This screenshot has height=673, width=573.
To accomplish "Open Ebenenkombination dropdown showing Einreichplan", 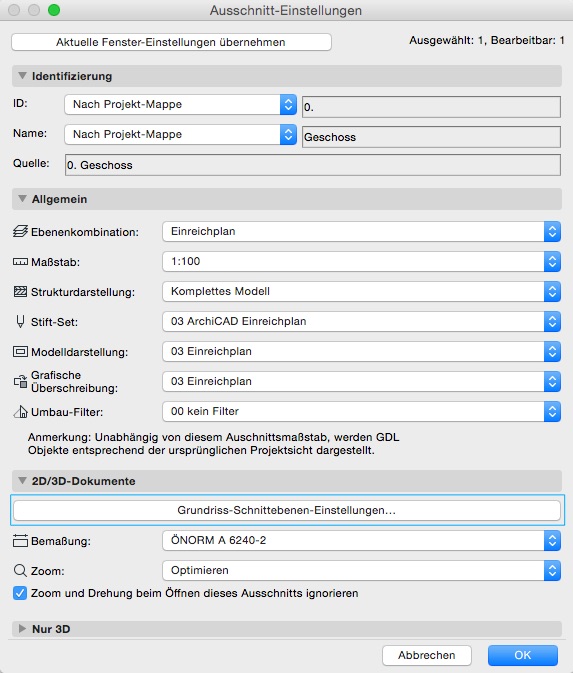I will (361, 232).
